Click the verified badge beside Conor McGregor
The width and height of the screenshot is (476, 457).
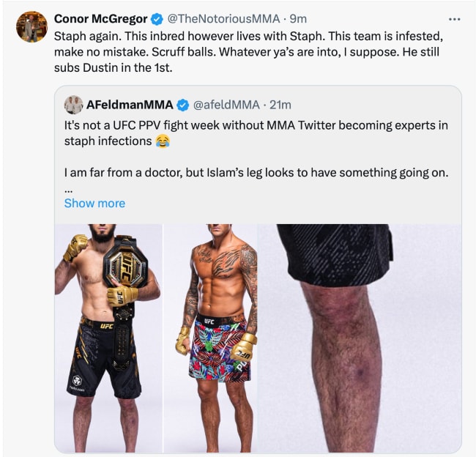click(x=159, y=19)
